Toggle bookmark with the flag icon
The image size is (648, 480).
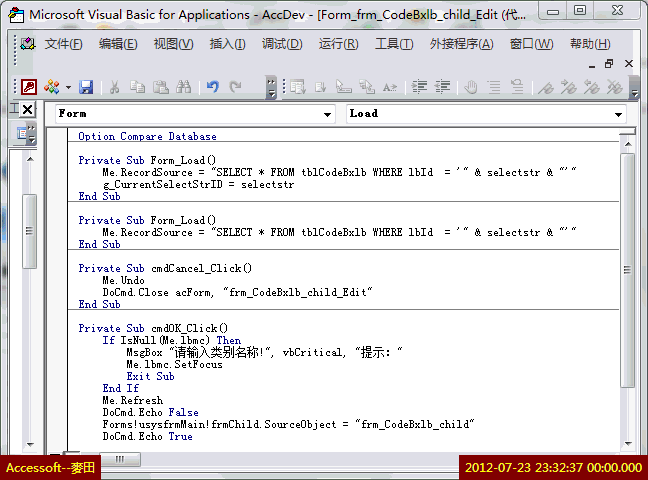(x=546, y=87)
